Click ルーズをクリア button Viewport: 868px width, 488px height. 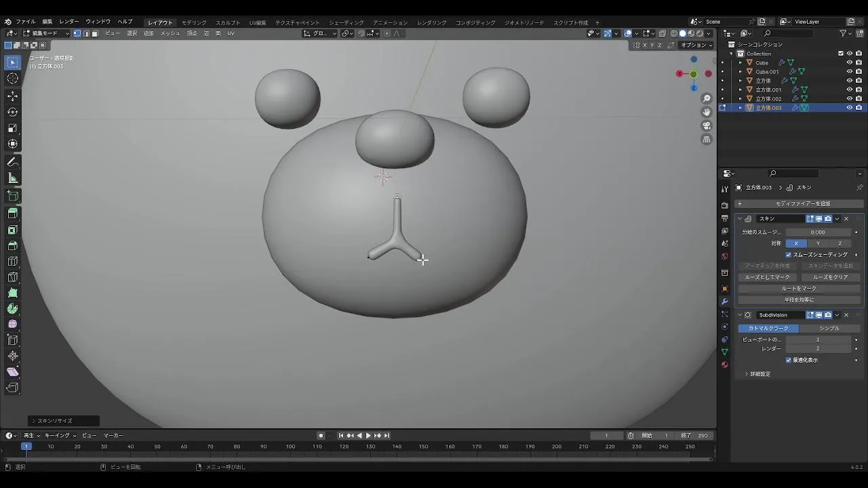830,277
